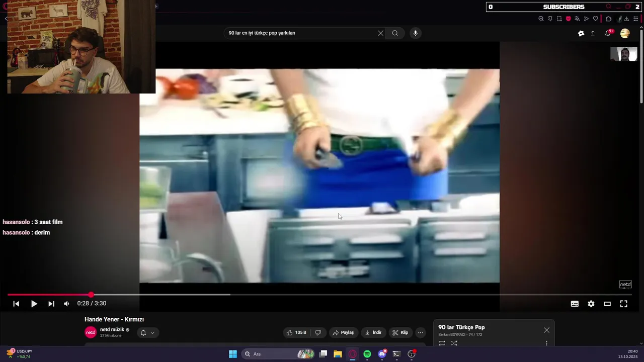Image resolution: width=644 pixels, height=362 pixels.
Task: Click the taskbar search box Ara
Action: click(x=278, y=354)
